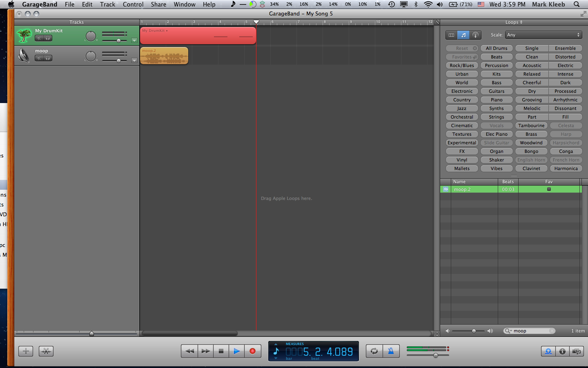Sort the loop results by Name
Image resolution: width=588 pixels, height=368 pixels.
(474, 182)
